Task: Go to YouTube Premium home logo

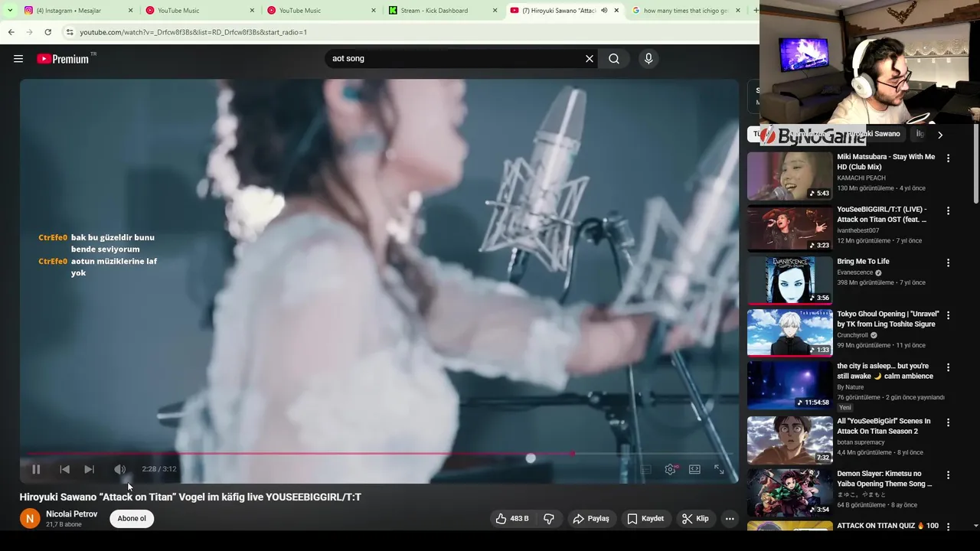Action: [x=63, y=59]
